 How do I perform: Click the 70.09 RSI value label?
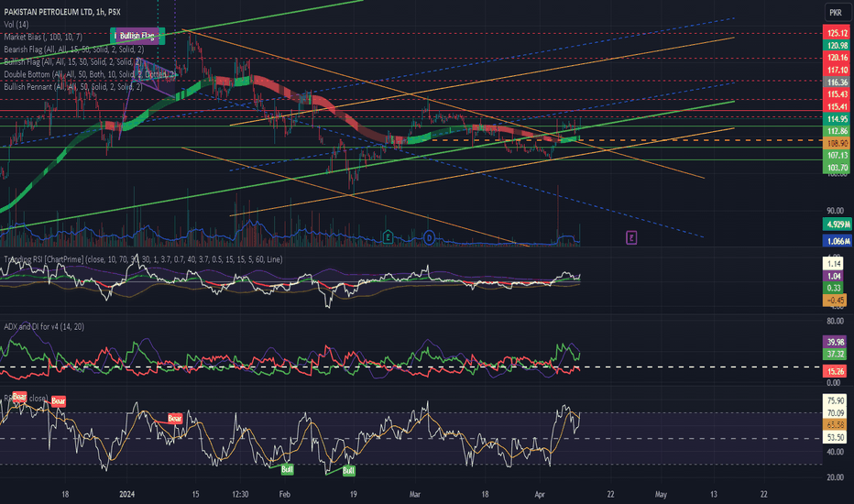[x=836, y=412]
